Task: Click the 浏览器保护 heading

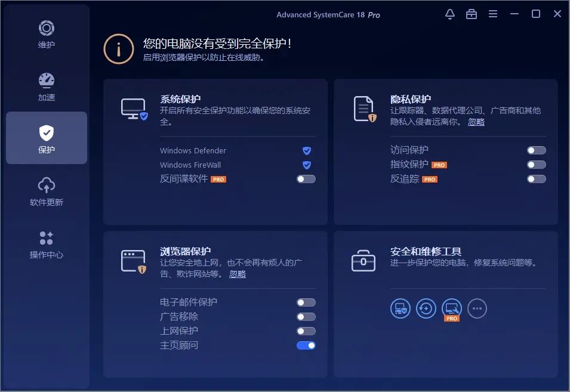Action: [186, 251]
